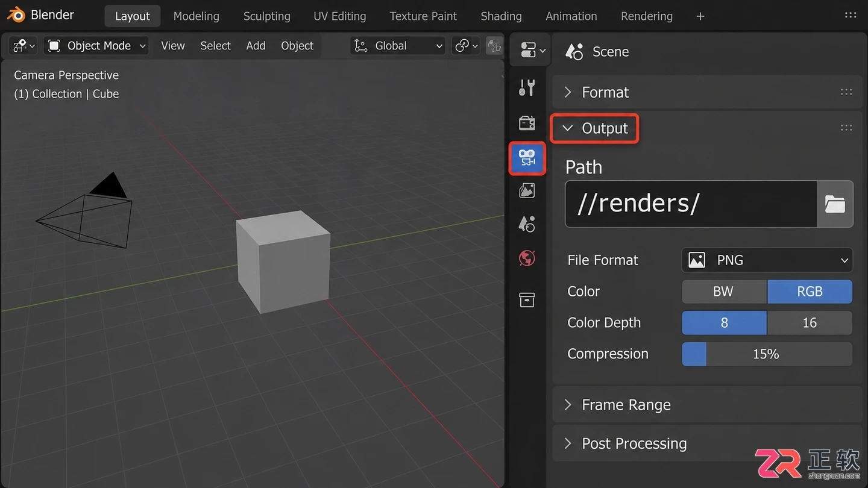
Task: Open the Render properties tab
Action: tap(527, 123)
